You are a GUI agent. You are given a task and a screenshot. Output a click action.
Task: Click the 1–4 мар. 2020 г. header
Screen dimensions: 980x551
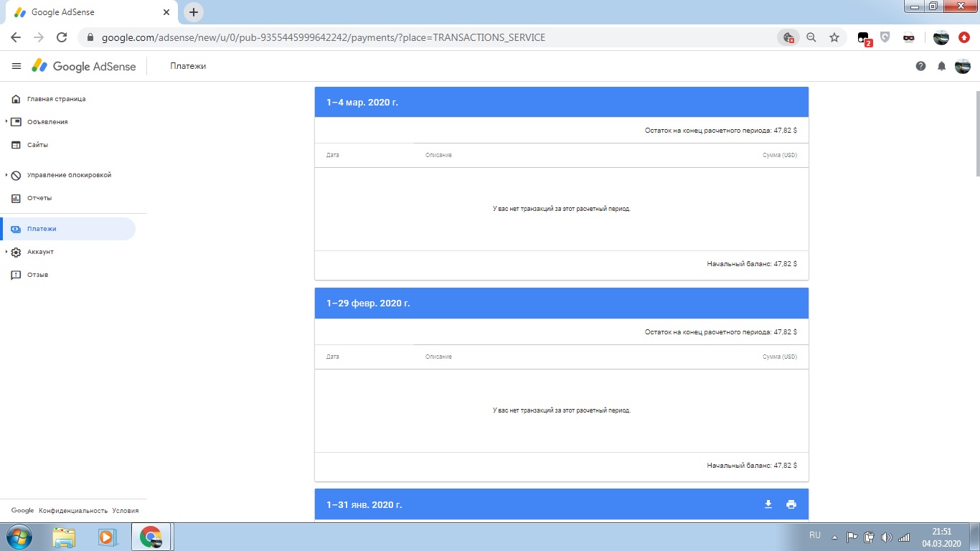pyautogui.click(x=562, y=103)
